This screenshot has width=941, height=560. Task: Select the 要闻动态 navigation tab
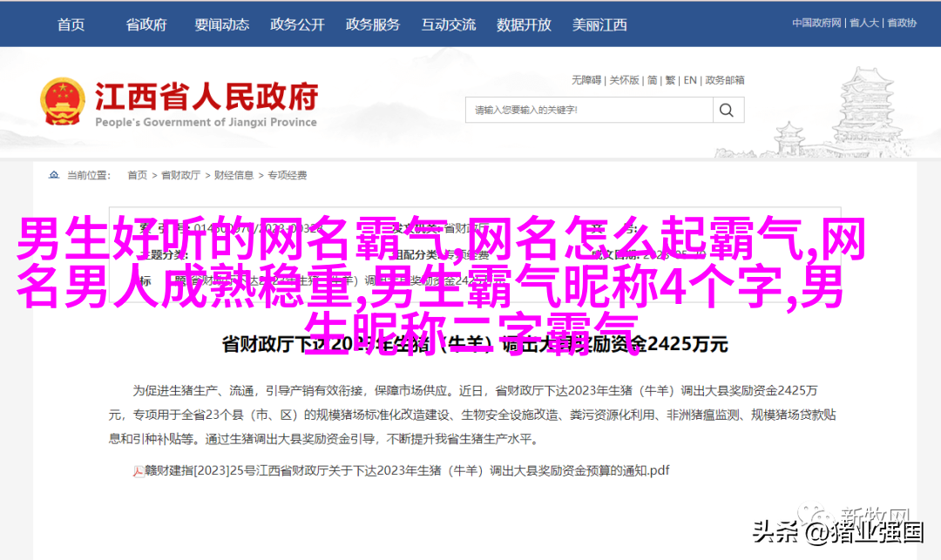221,24
